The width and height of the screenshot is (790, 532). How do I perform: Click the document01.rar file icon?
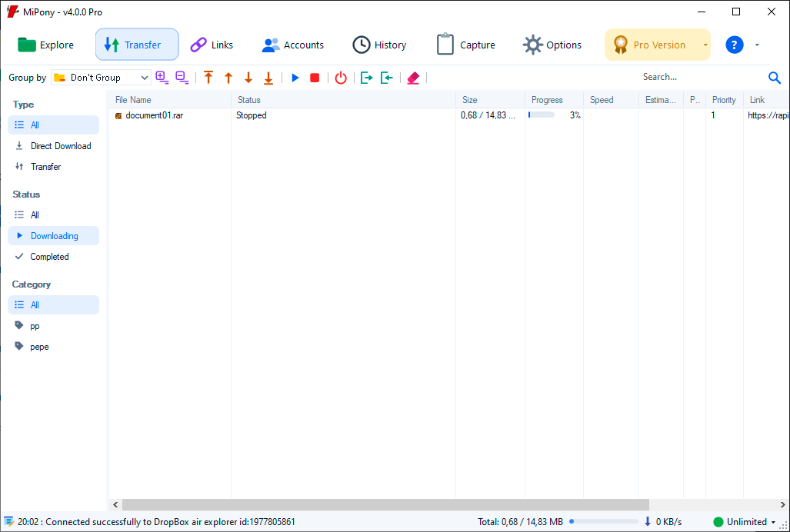pos(118,116)
